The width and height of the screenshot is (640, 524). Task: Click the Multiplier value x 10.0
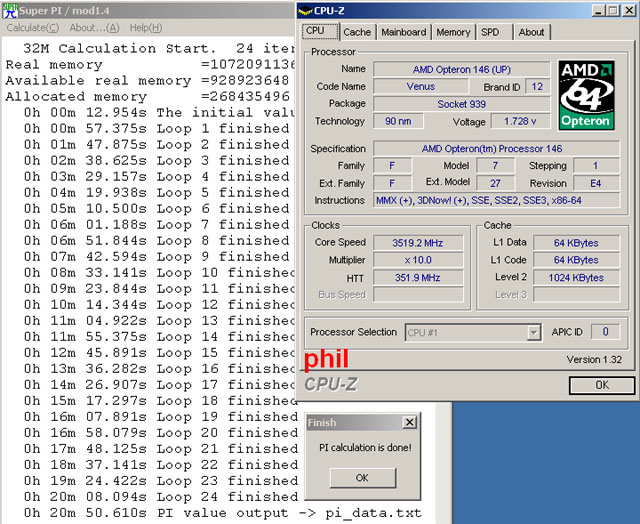pyautogui.click(x=418, y=260)
